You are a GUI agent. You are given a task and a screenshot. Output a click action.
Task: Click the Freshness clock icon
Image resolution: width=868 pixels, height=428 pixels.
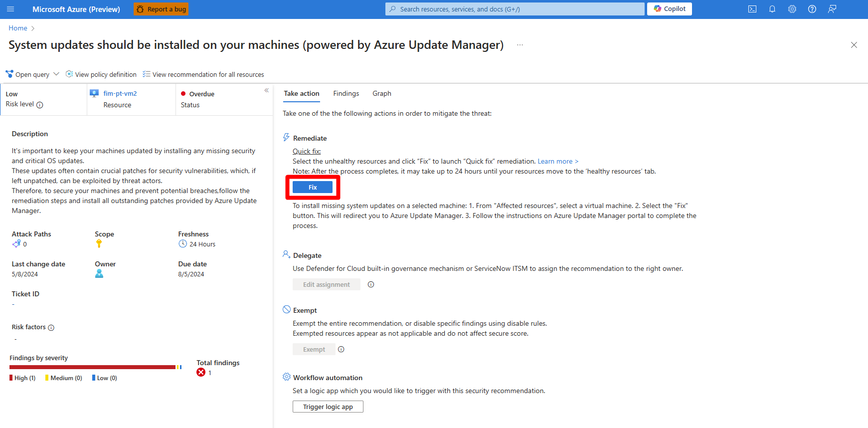click(182, 243)
